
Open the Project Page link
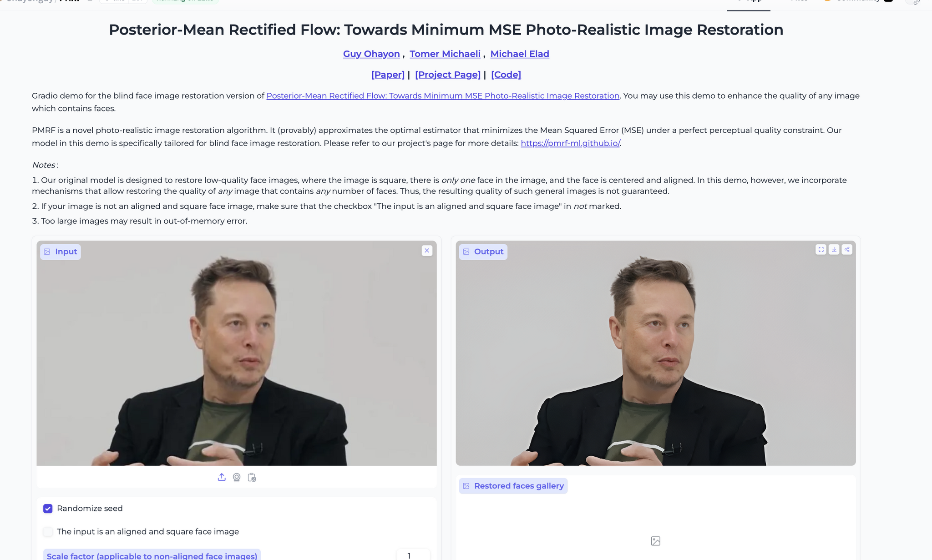point(448,75)
